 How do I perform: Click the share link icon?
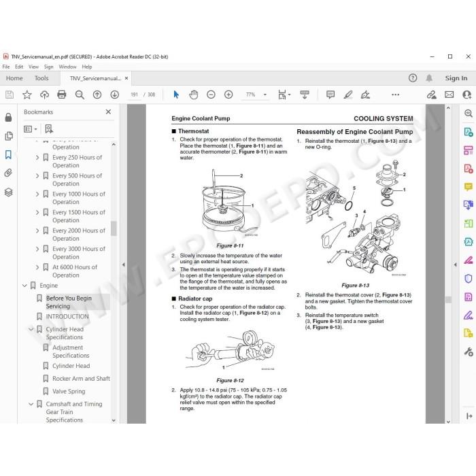[431, 95]
